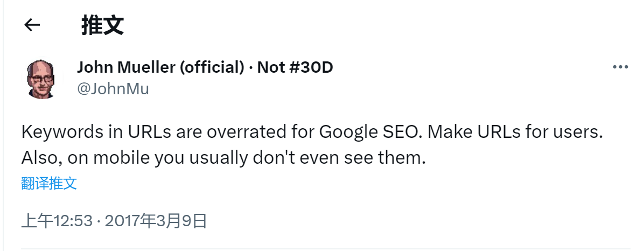This screenshot has width=644, height=251.
Task: Open the three-dot more options menu
Action: point(621,67)
